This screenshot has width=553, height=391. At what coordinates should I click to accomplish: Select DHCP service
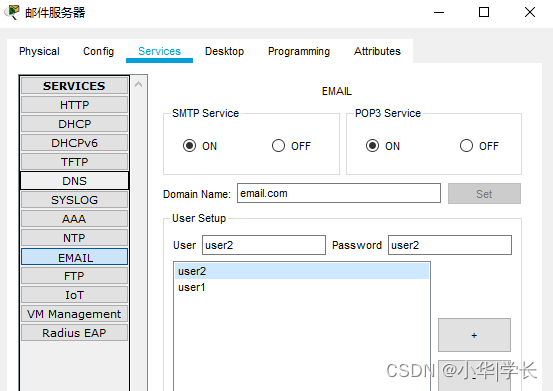click(x=74, y=124)
